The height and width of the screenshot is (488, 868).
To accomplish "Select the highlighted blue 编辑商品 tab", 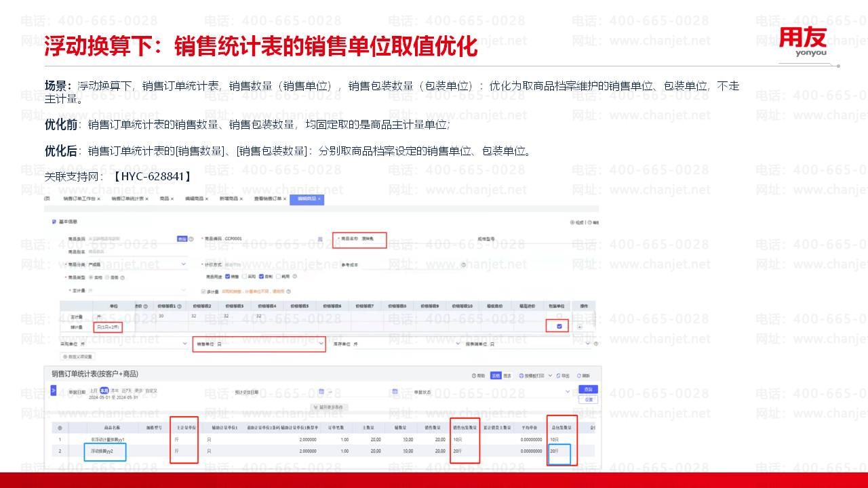I will 307,199.
